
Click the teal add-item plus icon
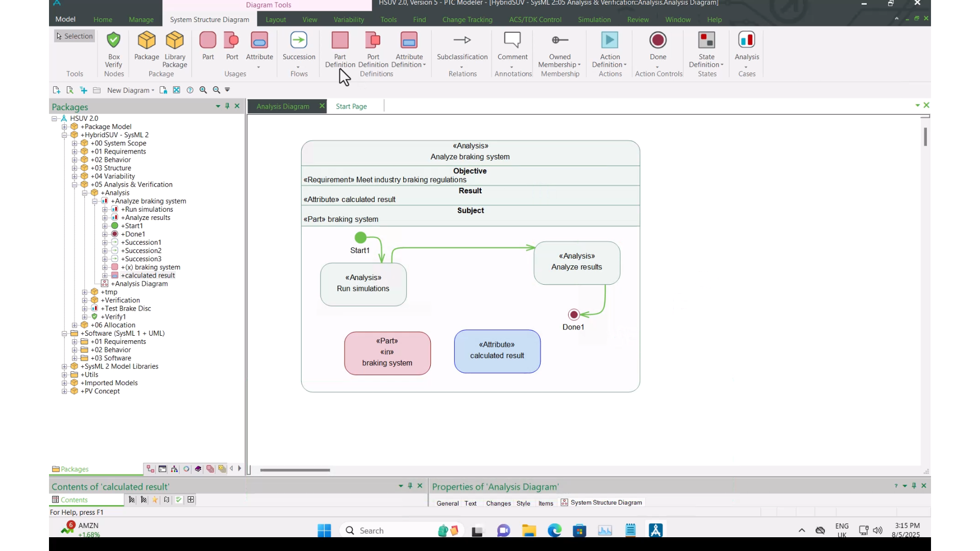83,90
